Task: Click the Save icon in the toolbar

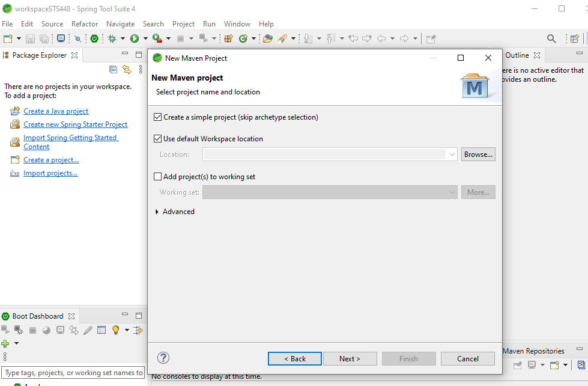Action: point(29,38)
